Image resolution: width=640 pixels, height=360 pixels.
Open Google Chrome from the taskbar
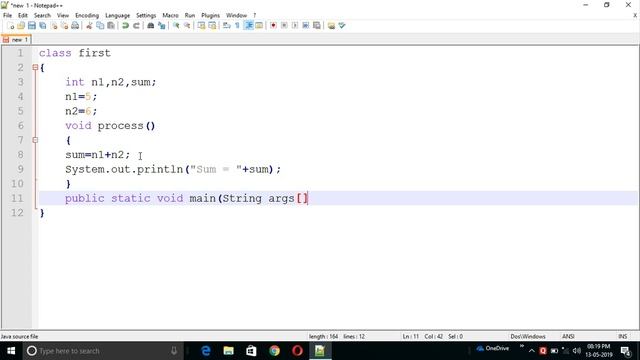pos(274,351)
